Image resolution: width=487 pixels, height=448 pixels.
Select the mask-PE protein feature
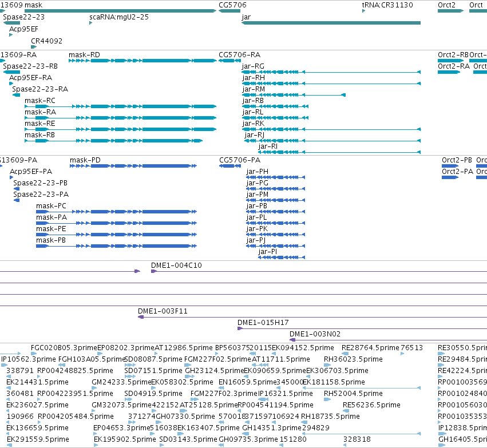117,235
